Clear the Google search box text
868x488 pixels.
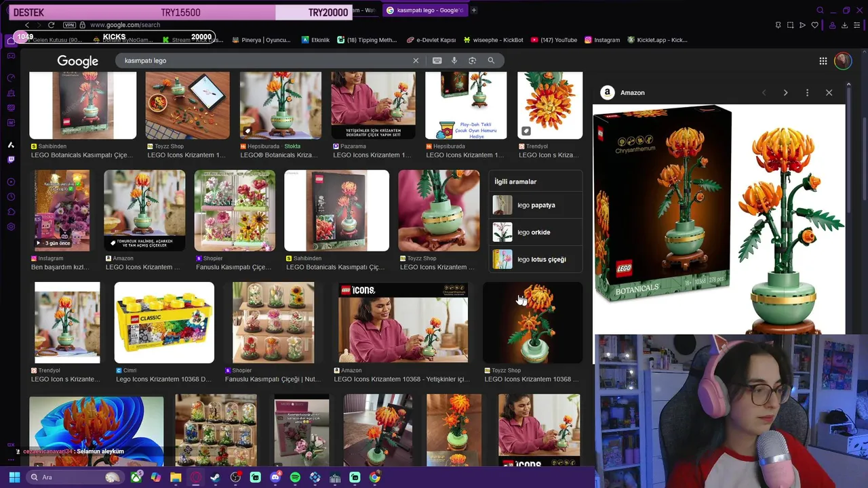(x=416, y=60)
